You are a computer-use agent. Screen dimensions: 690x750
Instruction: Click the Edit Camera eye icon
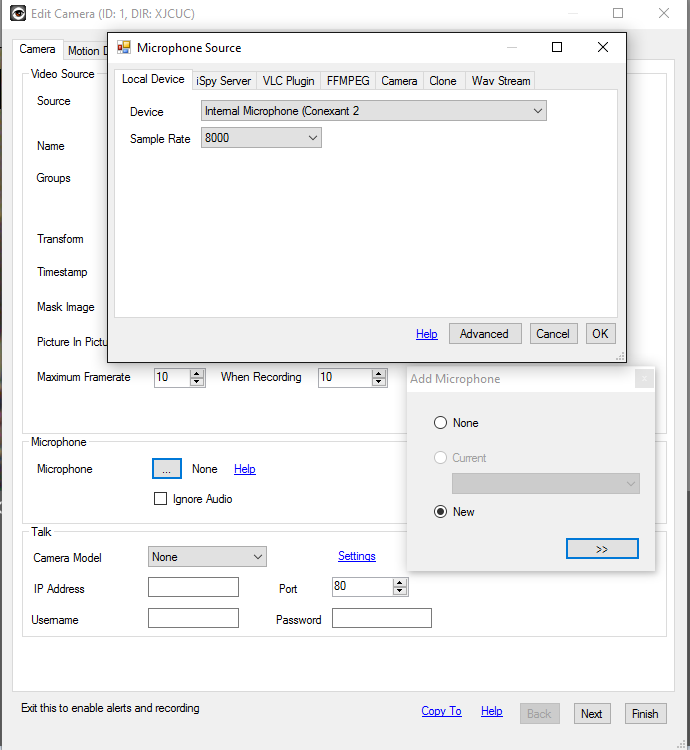(x=19, y=13)
